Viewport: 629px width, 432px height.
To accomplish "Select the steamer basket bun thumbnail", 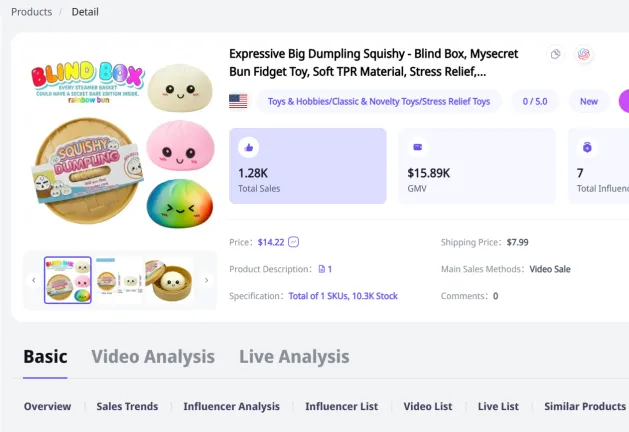I will click(169, 280).
